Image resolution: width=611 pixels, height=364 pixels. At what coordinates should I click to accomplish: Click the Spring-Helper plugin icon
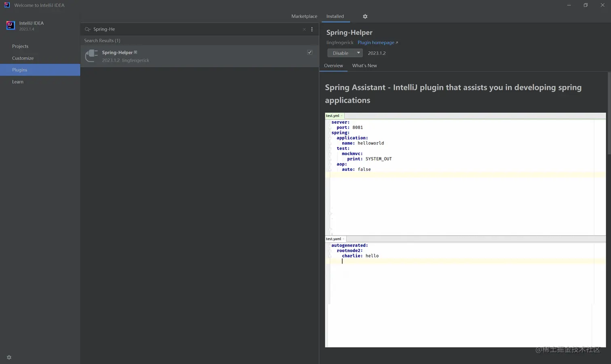click(92, 56)
